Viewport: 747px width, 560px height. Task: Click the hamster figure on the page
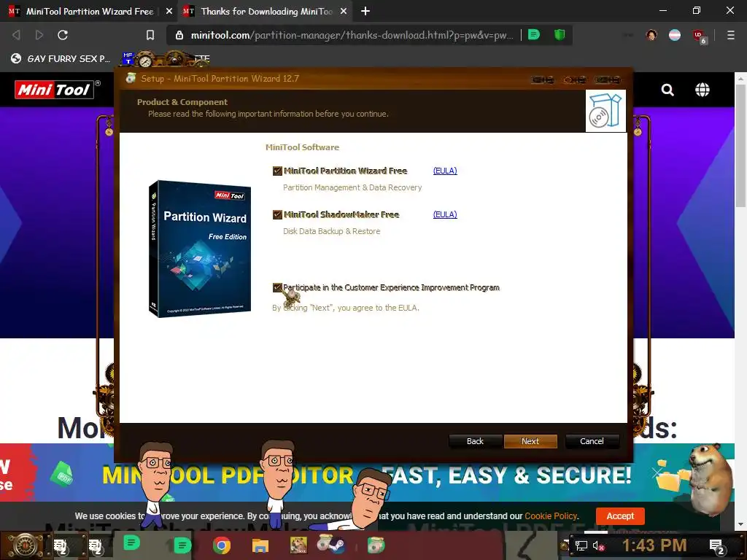[x=711, y=480]
